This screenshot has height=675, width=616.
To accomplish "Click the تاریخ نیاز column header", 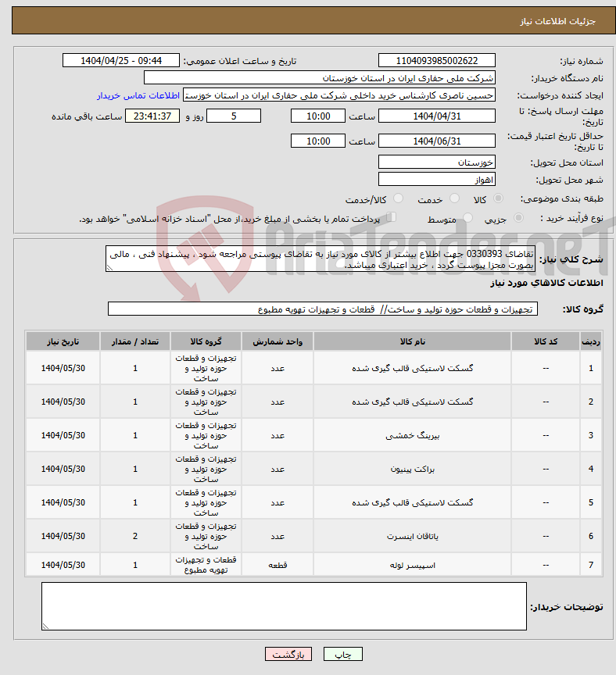I will (63, 342).
